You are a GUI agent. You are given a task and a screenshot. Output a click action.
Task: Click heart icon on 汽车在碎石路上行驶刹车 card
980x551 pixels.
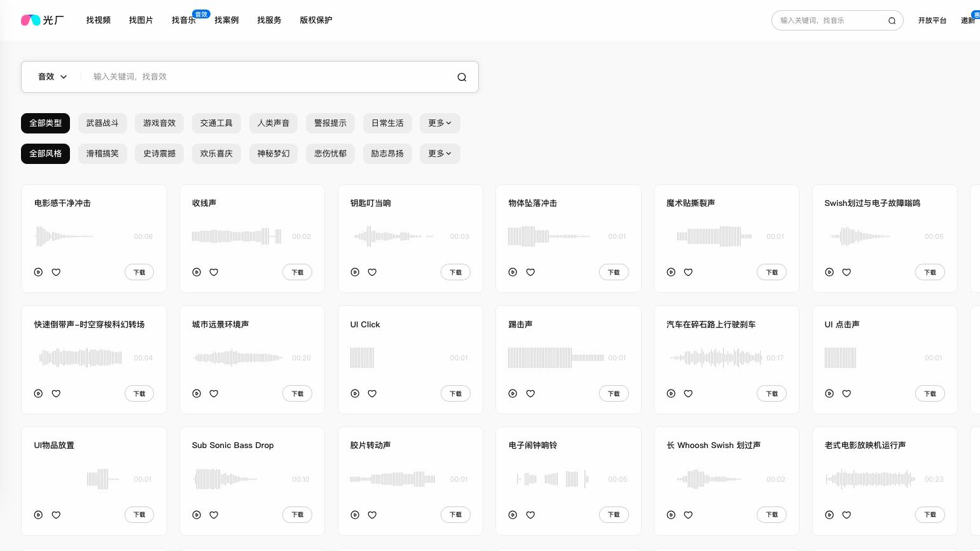point(688,393)
